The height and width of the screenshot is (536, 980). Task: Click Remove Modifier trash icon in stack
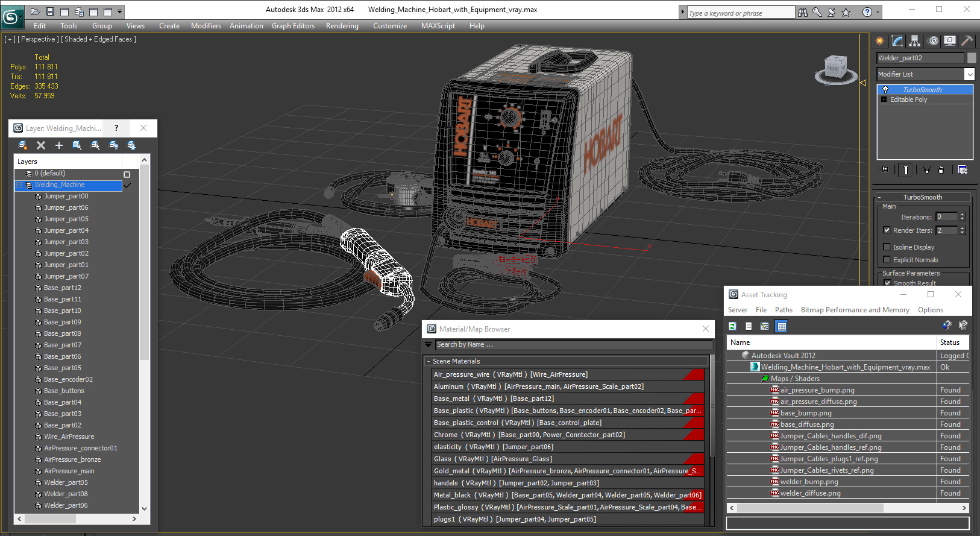(941, 170)
